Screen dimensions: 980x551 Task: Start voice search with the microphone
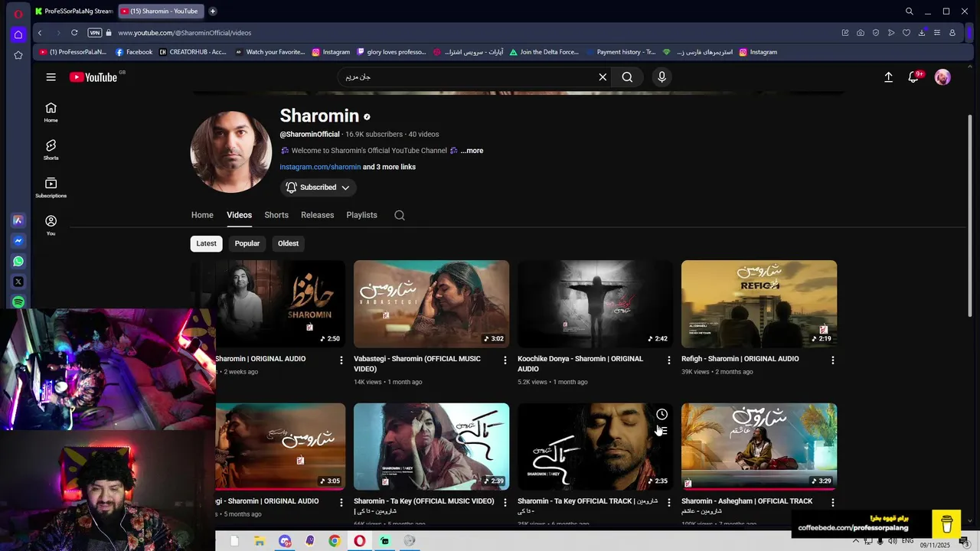[662, 77]
